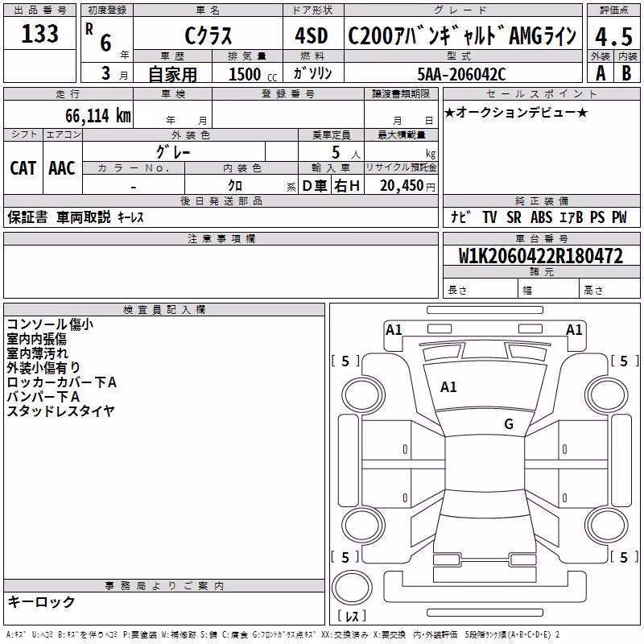The width and height of the screenshot is (644, 644).
Task: Click interior color クロ
Action: [x=235, y=185]
